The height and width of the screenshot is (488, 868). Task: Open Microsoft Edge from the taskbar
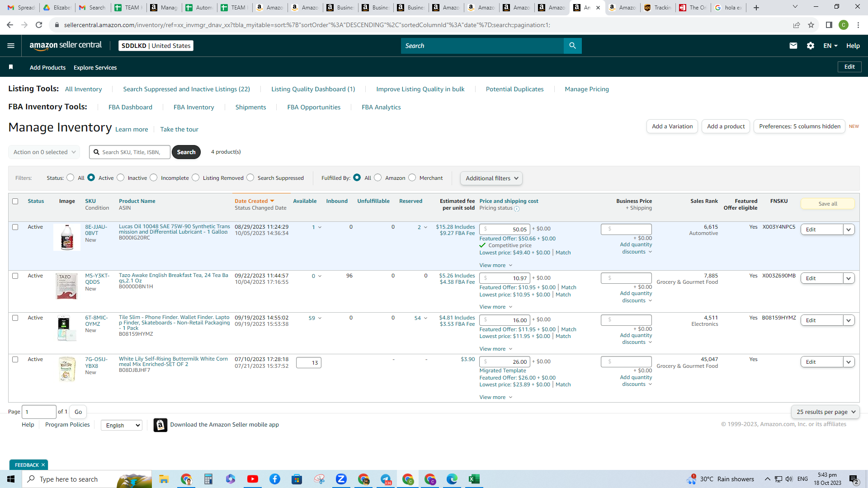452,479
